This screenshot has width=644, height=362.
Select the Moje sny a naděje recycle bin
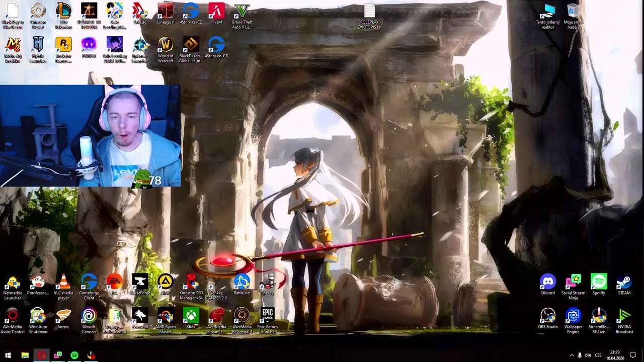point(574,16)
